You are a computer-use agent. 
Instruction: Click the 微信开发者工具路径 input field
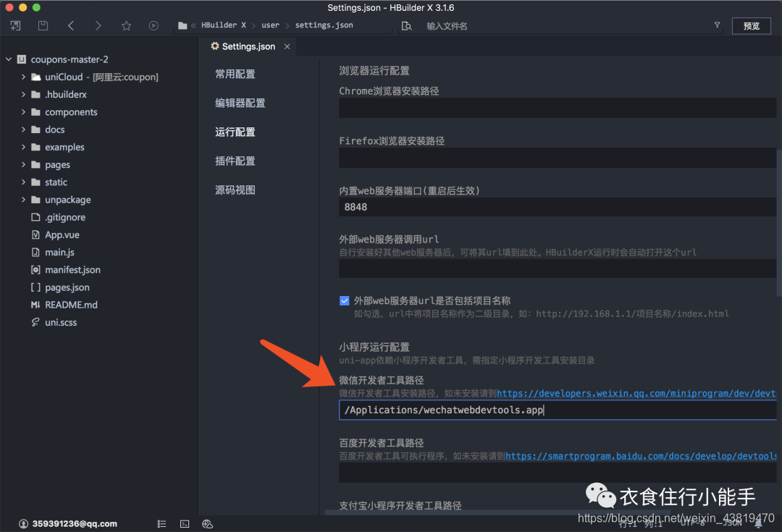tap(558, 410)
